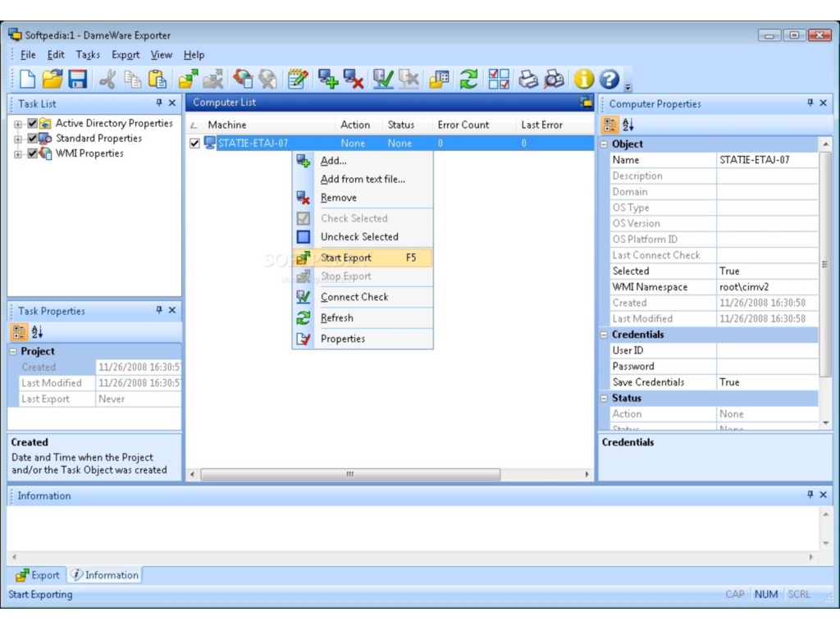Pin the Task List panel
840x630 pixels.
pos(159,103)
